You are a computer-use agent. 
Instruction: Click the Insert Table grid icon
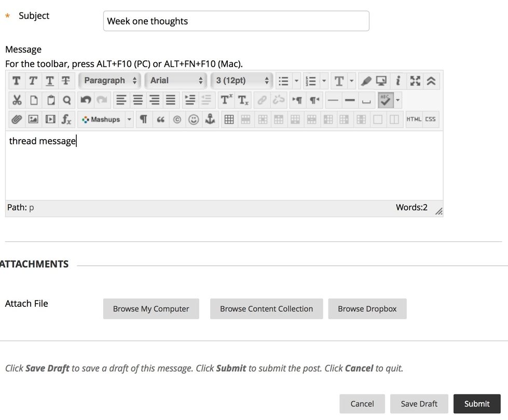229,119
